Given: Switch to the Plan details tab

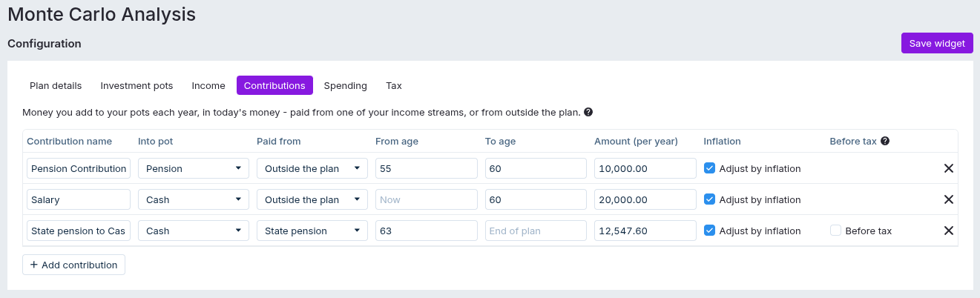Looking at the screenshot, I should click(56, 85).
